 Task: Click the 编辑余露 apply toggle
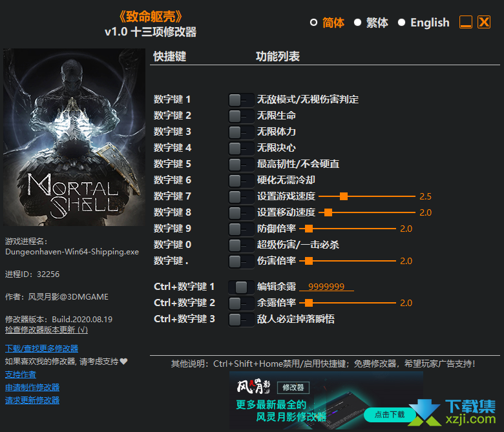tap(241, 287)
